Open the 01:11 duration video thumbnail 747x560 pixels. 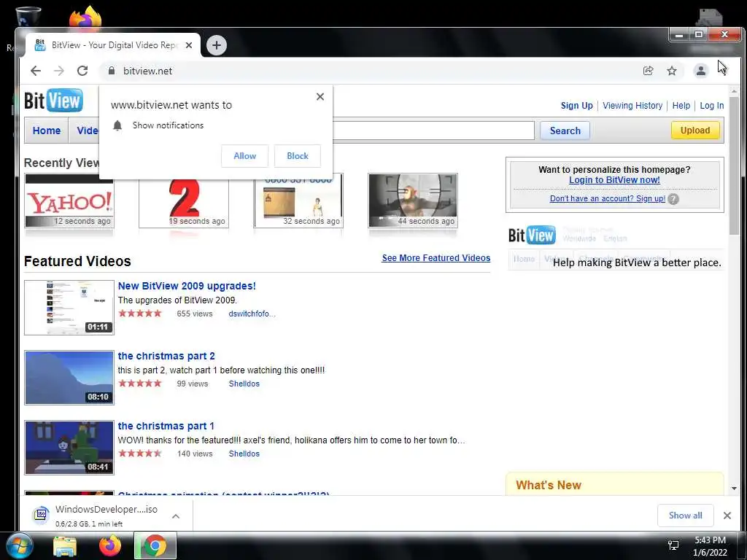[69, 308]
